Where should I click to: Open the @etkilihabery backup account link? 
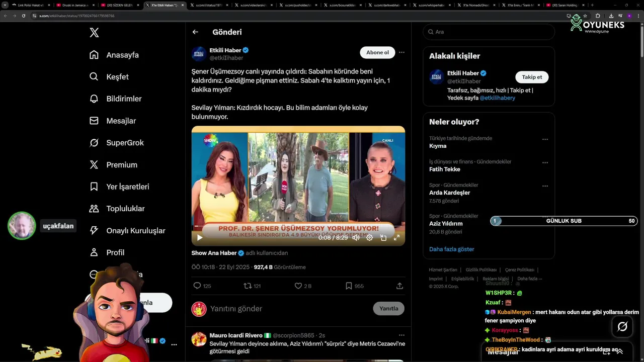pos(497,98)
